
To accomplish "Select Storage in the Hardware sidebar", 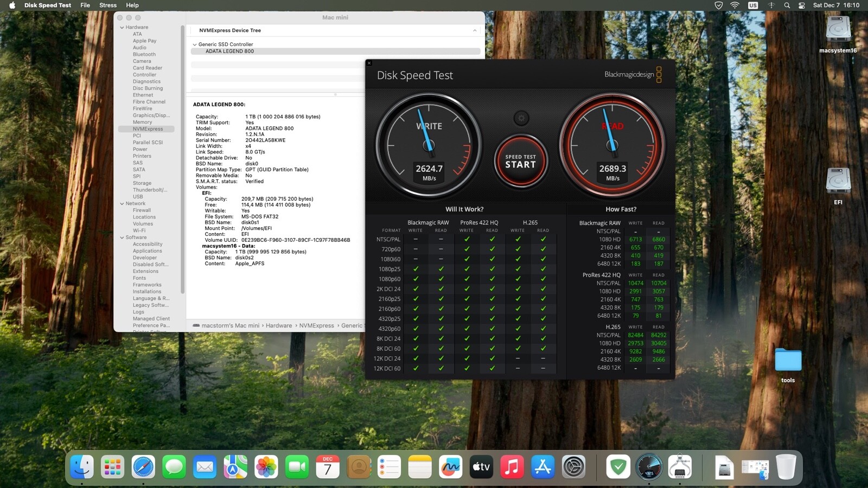I will point(142,183).
